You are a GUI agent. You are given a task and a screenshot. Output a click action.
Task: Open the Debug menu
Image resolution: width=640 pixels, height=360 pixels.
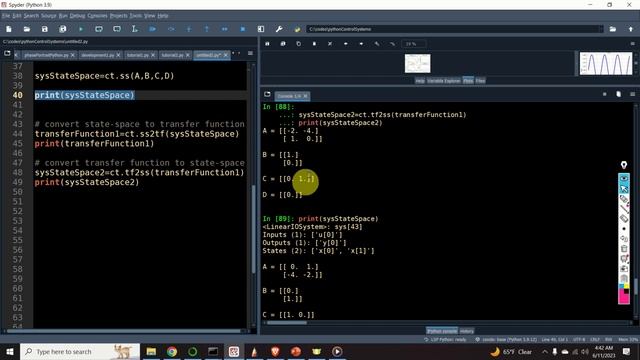click(77, 16)
